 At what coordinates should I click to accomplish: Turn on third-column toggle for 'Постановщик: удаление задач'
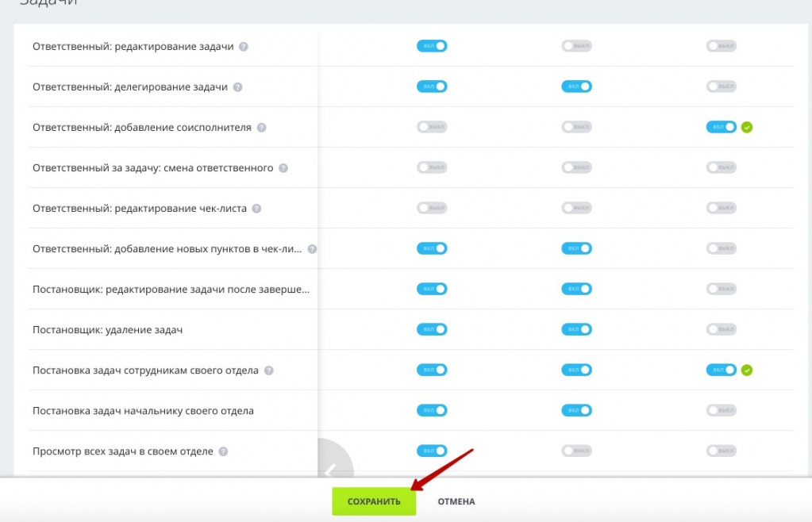[x=722, y=329]
